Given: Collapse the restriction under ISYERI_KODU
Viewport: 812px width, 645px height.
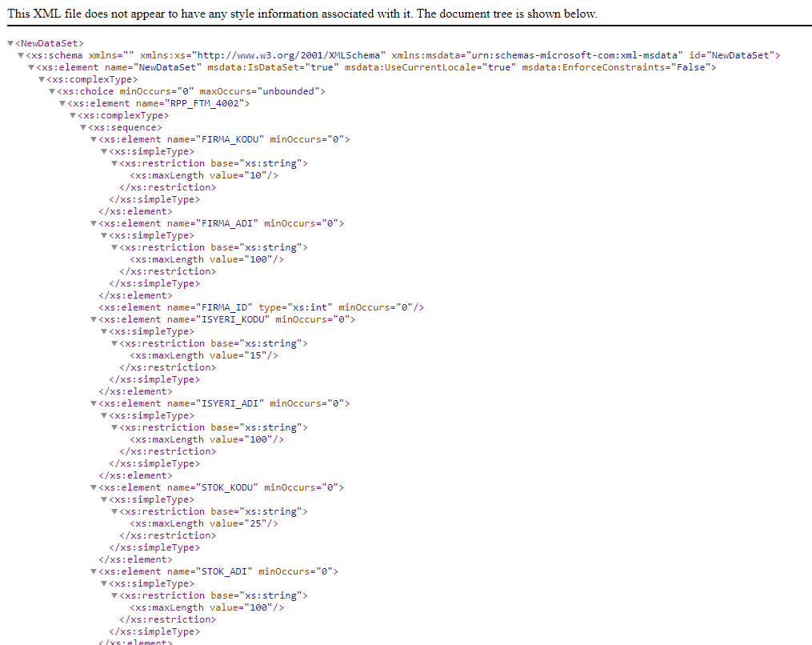Looking at the screenshot, I should coord(114,343).
